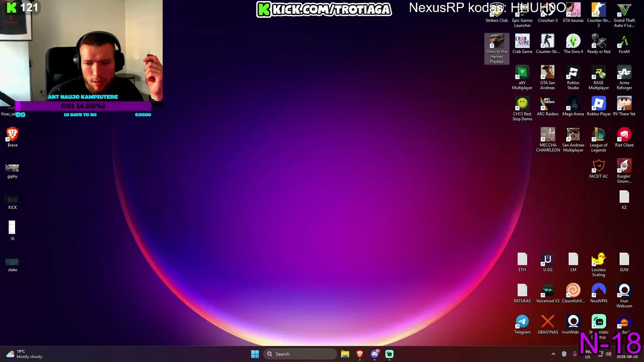644x362 pixels.
Task: Select the Voicemod V3 shortcut
Action: coord(548,294)
